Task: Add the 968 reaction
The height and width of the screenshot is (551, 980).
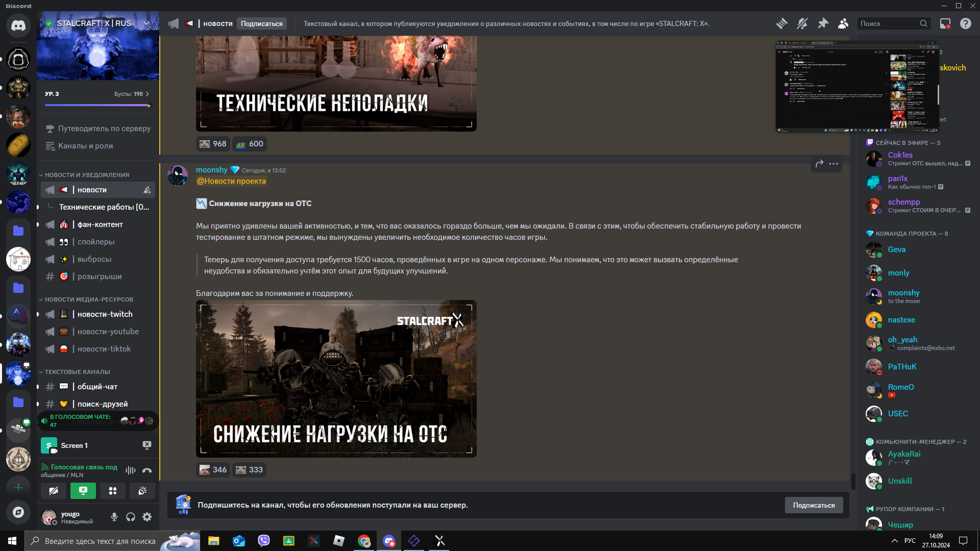Action: click(x=213, y=144)
